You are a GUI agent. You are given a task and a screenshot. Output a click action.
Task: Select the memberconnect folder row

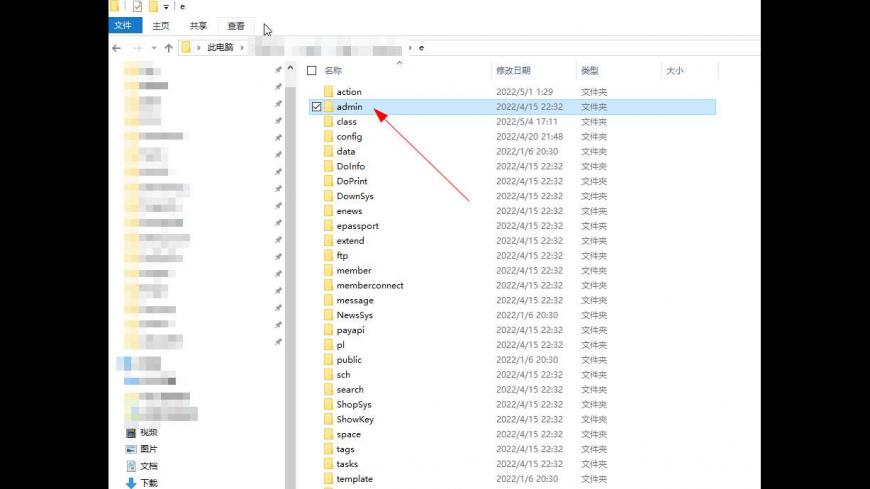click(x=370, y=285)
